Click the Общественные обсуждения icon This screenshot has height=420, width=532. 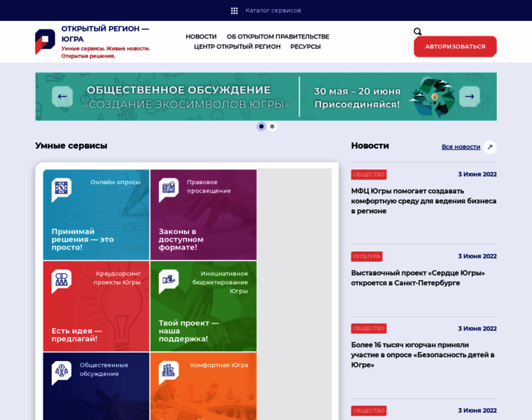[x=62, y=372]
